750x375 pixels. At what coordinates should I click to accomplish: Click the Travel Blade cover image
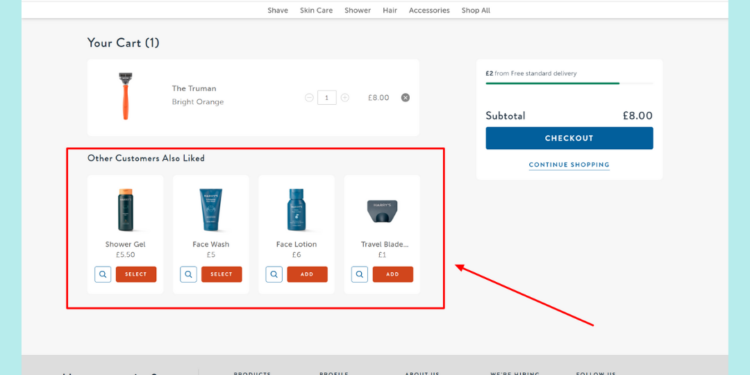click(382, 211)
